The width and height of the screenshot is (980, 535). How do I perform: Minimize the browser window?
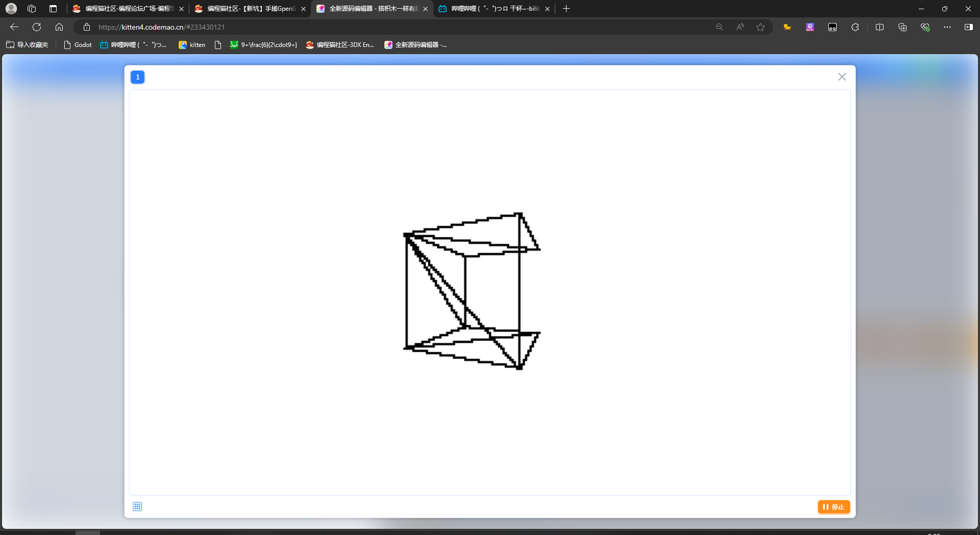pyautogui.click(x=921, y=9)
